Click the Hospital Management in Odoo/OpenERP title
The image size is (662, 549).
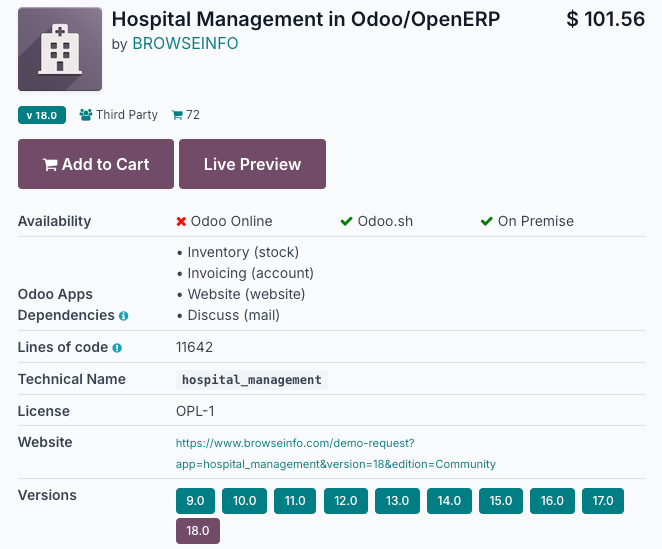tap(306, 19)
